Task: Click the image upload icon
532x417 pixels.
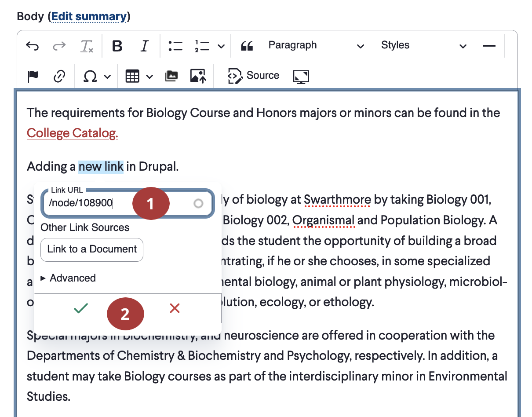Action: click(x=198, y=76)
